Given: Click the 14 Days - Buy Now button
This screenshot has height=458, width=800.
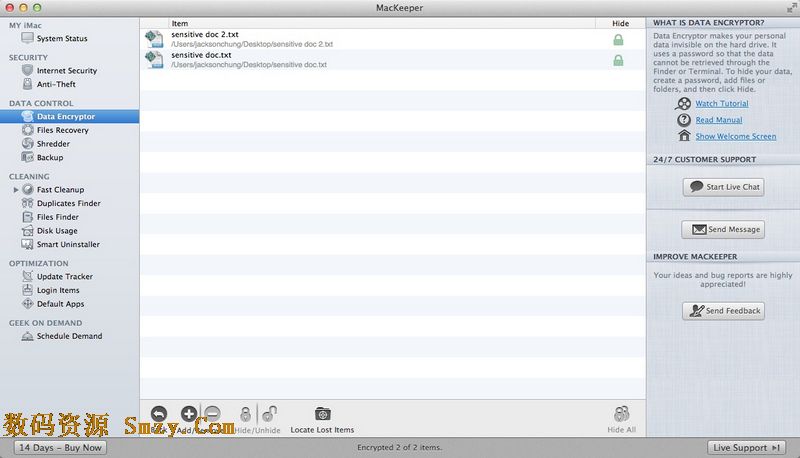Looking at the screenshot, I should pyautogui.click(x=60, y=447).
